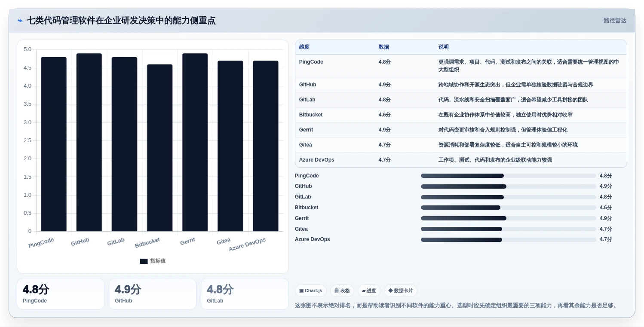Click the Bitbucket 4.6分 progress bar

[509, 208]
